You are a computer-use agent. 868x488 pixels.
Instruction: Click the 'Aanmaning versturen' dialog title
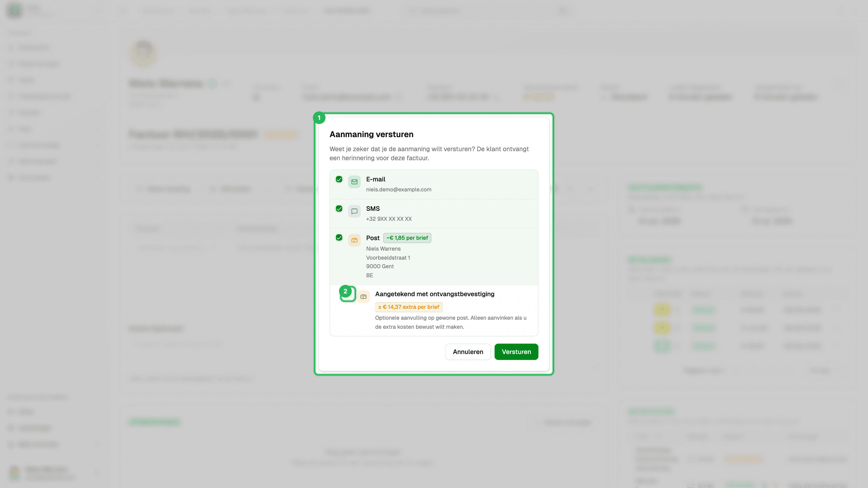[x=371, y=134]
